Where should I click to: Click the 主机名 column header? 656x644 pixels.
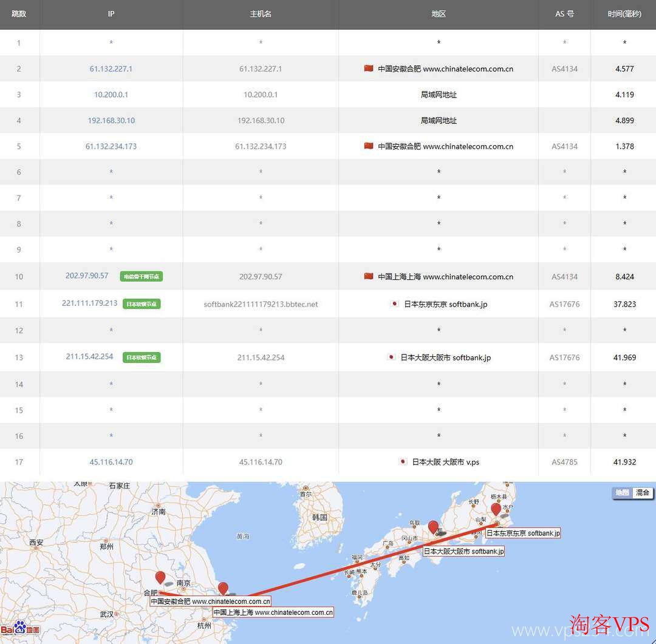pos(261,14)
